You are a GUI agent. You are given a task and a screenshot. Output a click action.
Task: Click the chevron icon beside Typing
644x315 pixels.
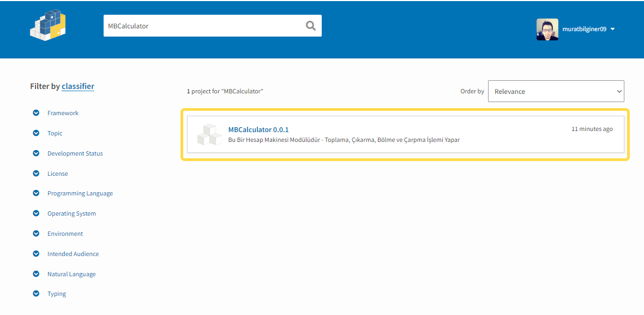36,294
